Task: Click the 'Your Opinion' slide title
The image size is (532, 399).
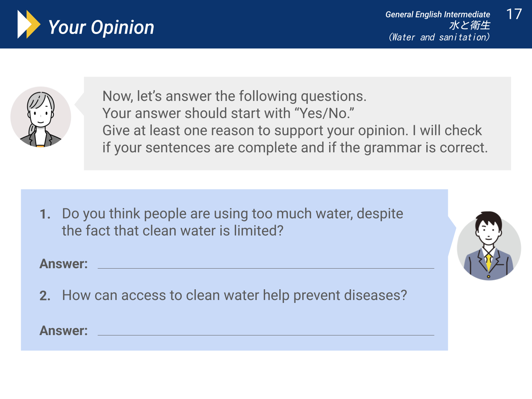Action: 101,27
